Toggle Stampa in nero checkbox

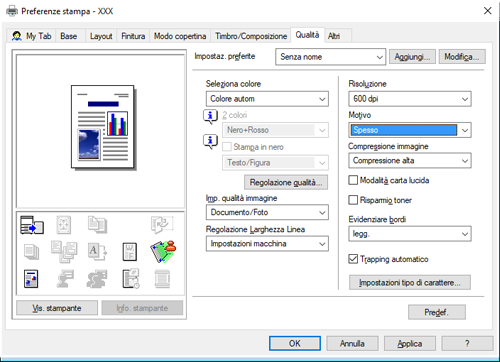click(x=227, y=147)
